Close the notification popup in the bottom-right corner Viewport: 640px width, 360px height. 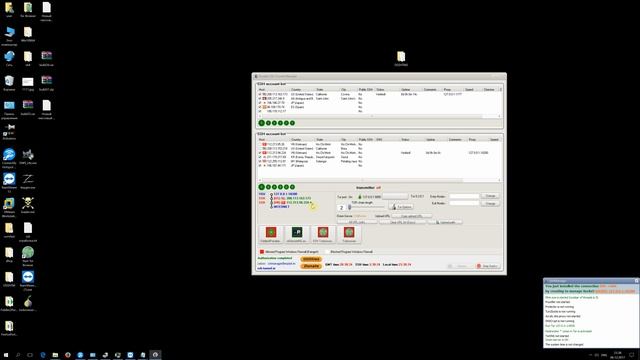pyautogui.click(x=636, y=281)
